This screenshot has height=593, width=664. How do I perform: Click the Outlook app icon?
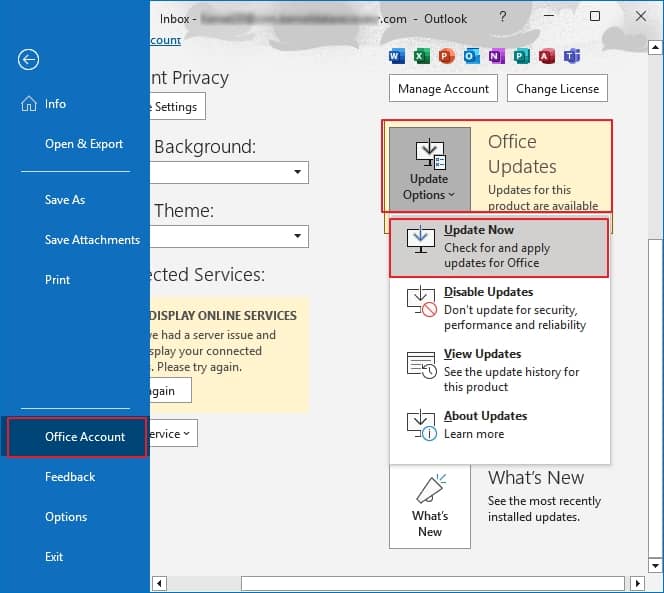tap(471, 56)
